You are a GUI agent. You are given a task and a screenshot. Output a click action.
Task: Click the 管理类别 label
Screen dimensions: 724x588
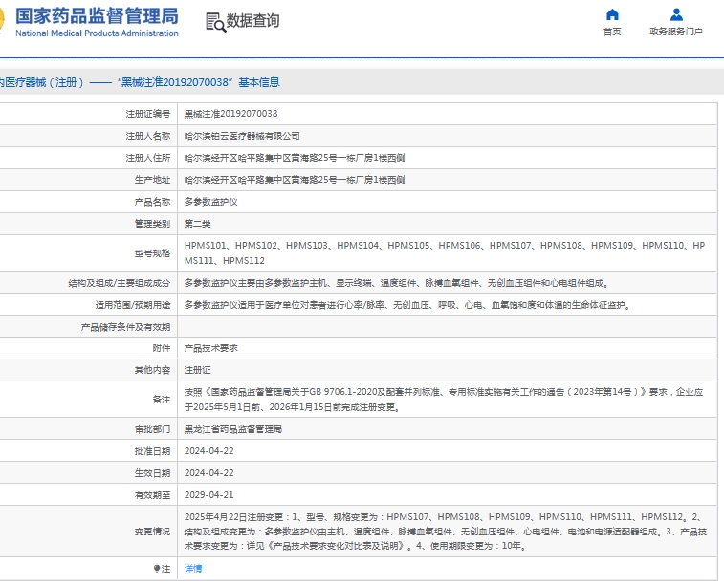pos(152,224)
